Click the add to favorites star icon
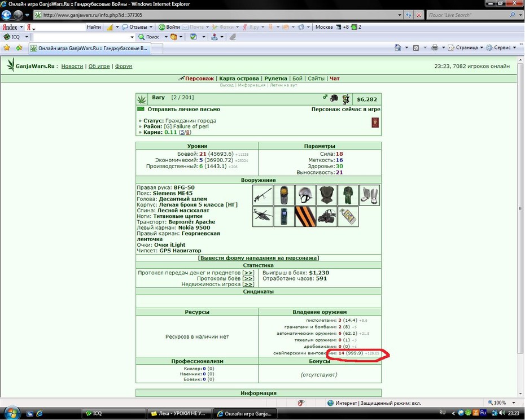 (19, 48)
